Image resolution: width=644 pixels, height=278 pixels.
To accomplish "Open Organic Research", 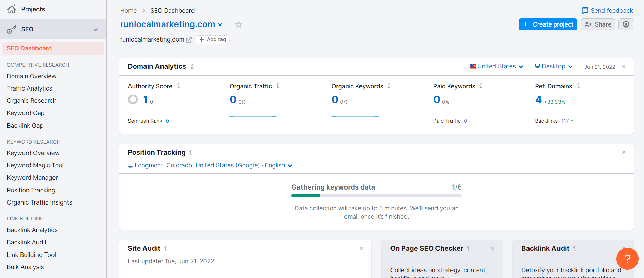I will click(32, 101).
